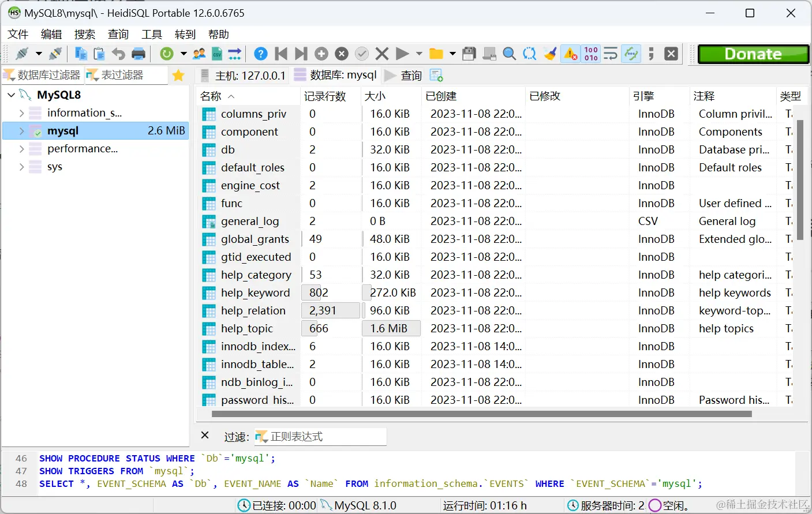Open the 工具 menu
812x514 pixels.
coord(152,35)
